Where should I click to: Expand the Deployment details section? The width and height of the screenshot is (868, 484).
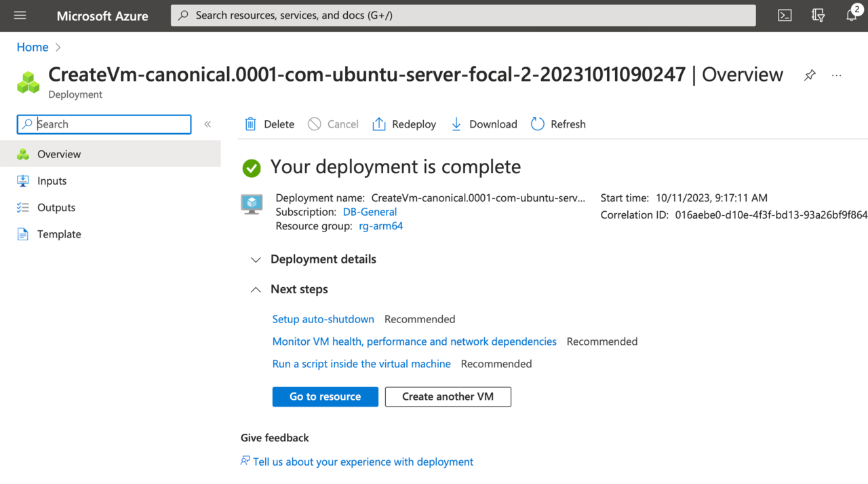pos(313,259)
